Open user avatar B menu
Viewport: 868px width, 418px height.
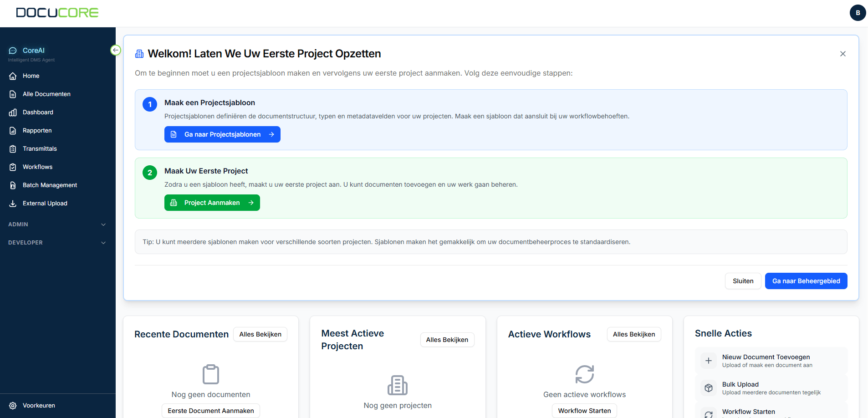click(x=858, y=13)
